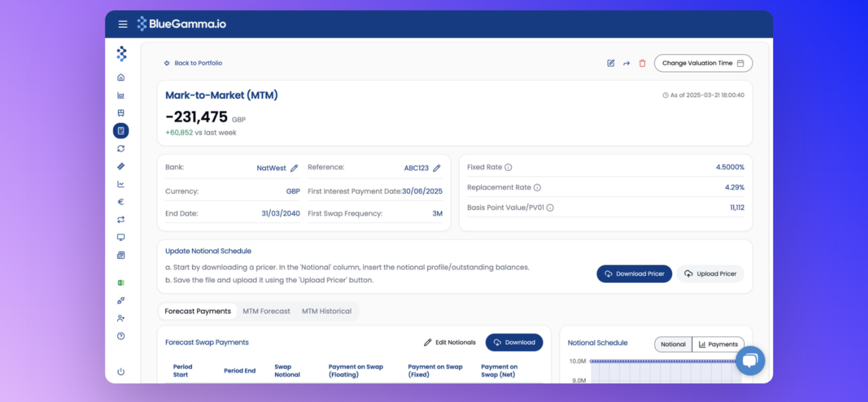Open Change Valuation Time picker
This screenshot has height=402, width=868.
703,63
